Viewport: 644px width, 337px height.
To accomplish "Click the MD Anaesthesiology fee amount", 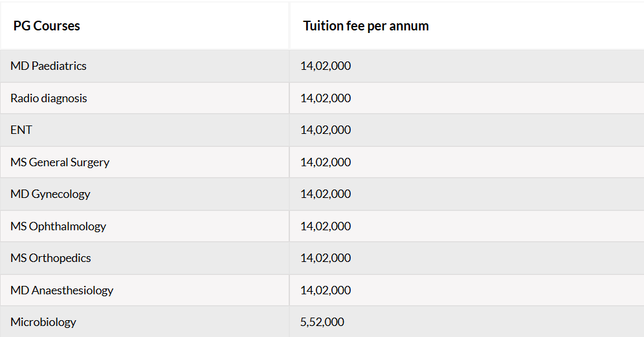I will coord(326,290).
